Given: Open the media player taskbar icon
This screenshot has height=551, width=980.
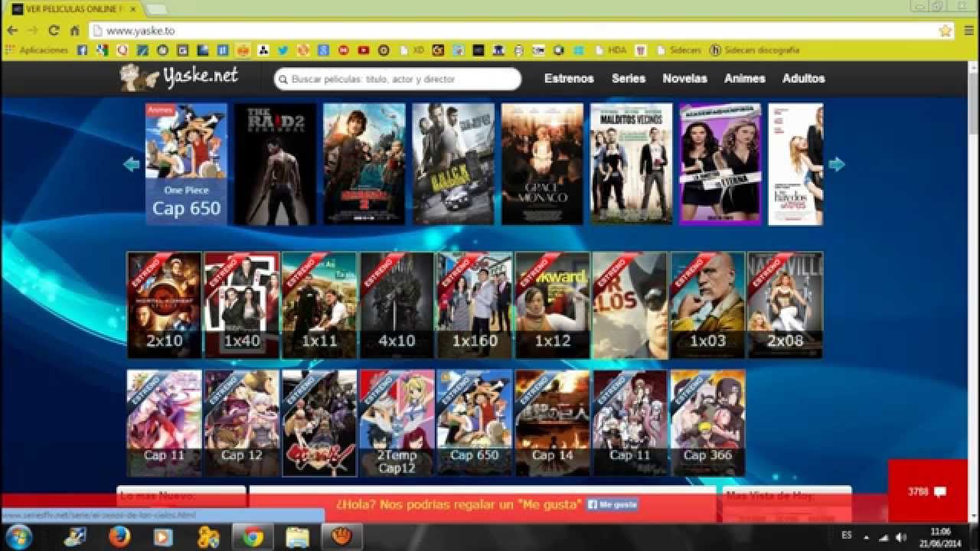Looking at the screenshot, I should pos(162,537).
